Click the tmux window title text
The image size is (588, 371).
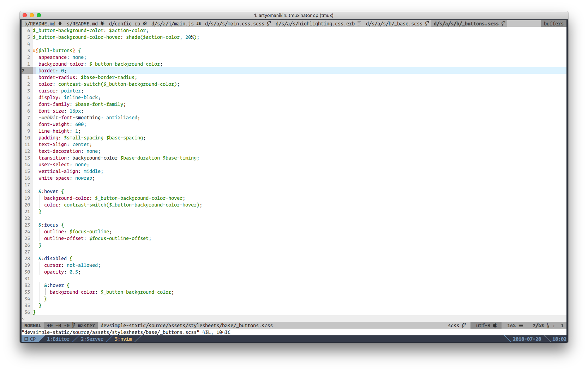click(294, 15)
